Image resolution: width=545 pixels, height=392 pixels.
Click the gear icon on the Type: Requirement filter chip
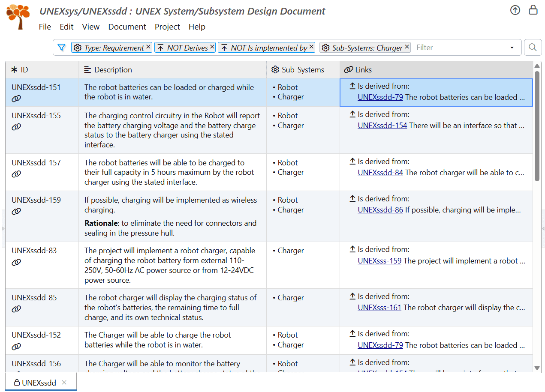tap(78, 48)
